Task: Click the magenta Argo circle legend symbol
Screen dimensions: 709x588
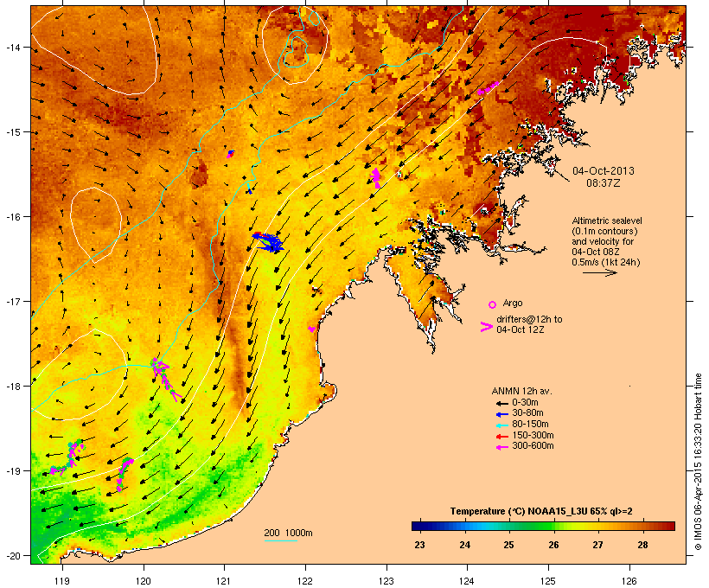Action: coord(493,304)
